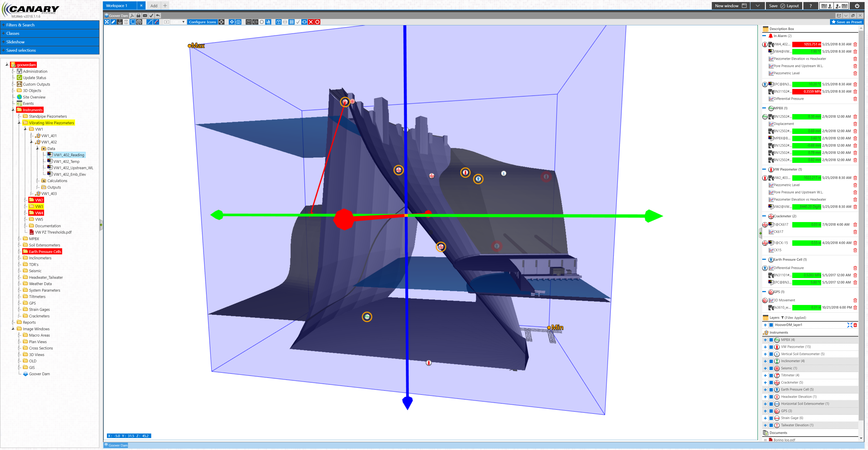Click the camera snapshot icon
The height and width of the screenshot is (450, 868).
(238, 22)
